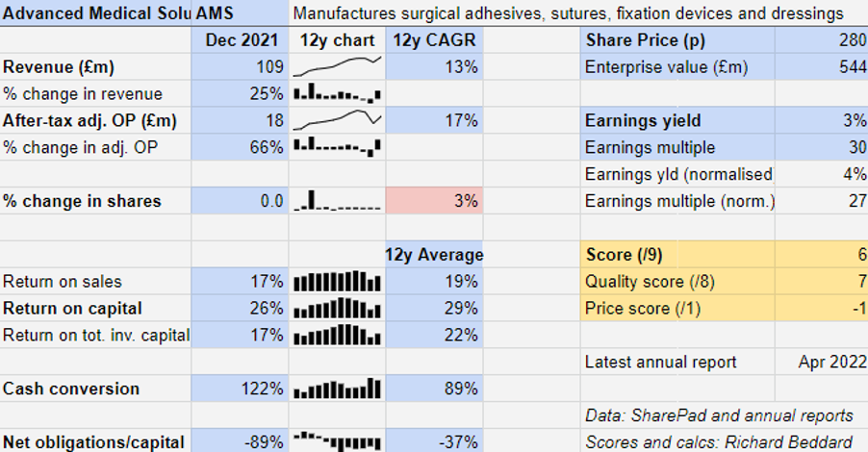Click the Return on capital 26% value
868x452 pixels.
tap(241, 308)
